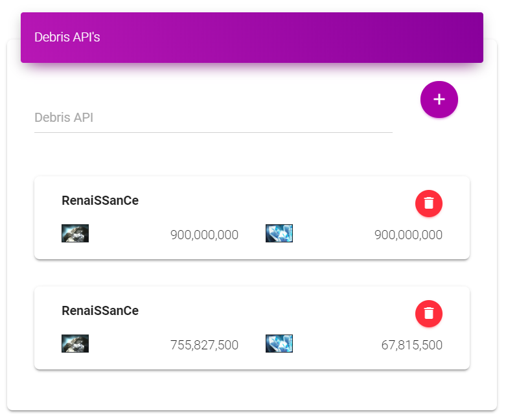
Task: Click the crystal icon in the first card
Action: coord(279,233)
